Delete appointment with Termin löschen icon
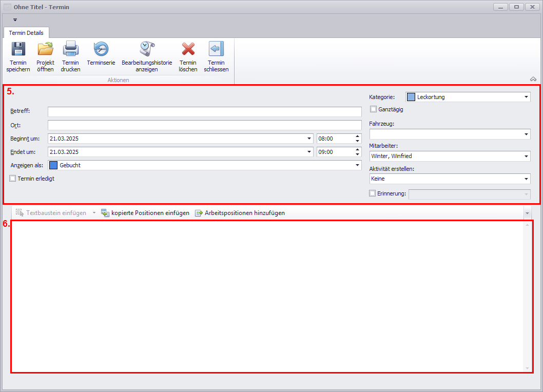The width and height of the screenshot is (543, 392). pyautogui.click(x=188, y=50)
